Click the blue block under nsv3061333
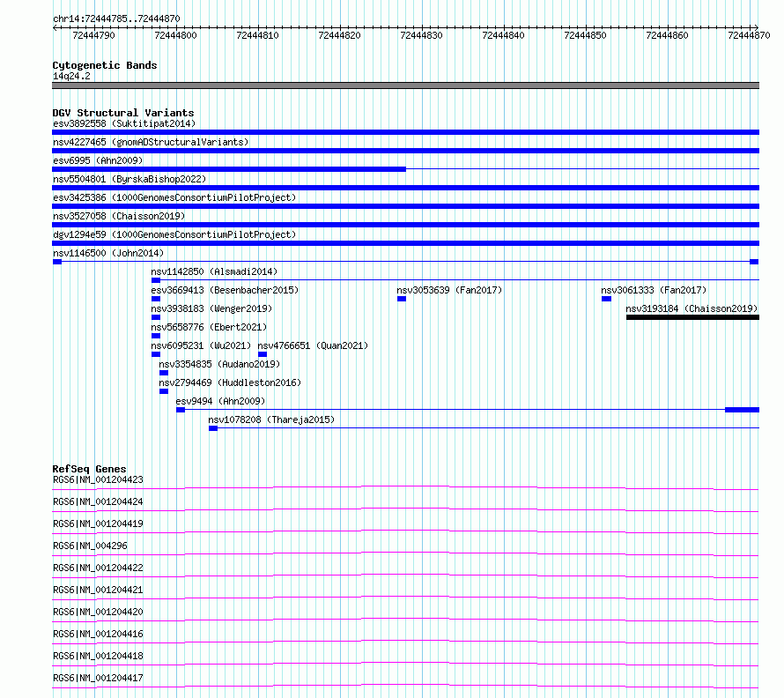The height and width of the screenshot is (698, 784). (606, 299)
